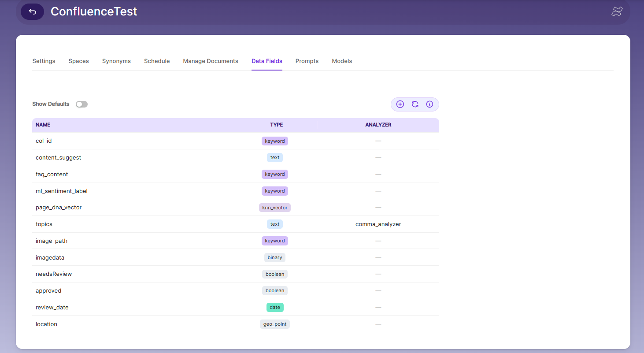
Task: Click the geo_point type badge
Action: [x=275, y=324]
